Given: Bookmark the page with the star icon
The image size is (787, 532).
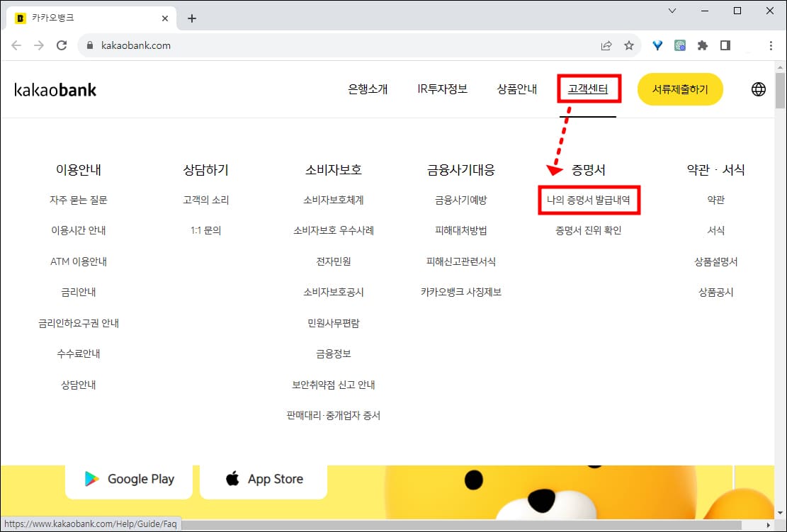Looking at the screenshot, I should pos(629,45).
